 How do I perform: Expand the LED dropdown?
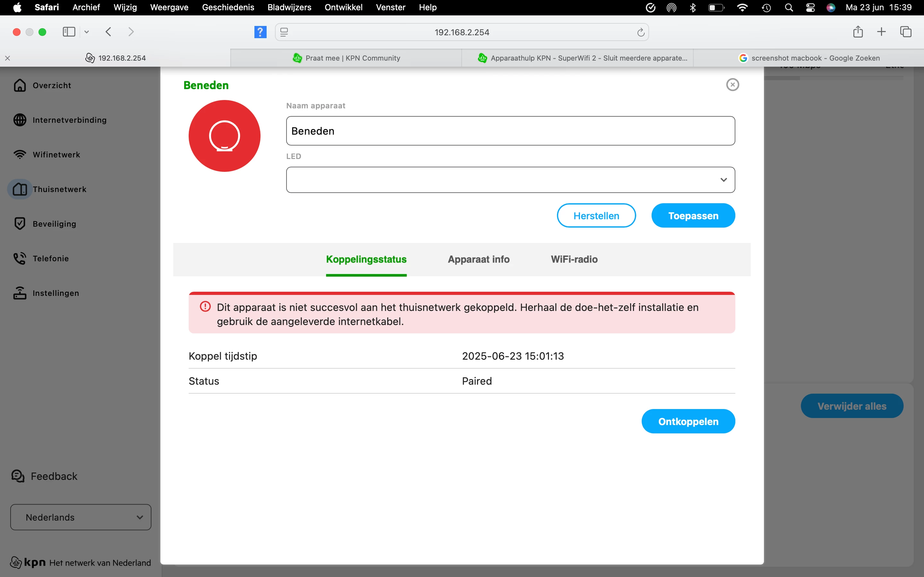[510, 180]
